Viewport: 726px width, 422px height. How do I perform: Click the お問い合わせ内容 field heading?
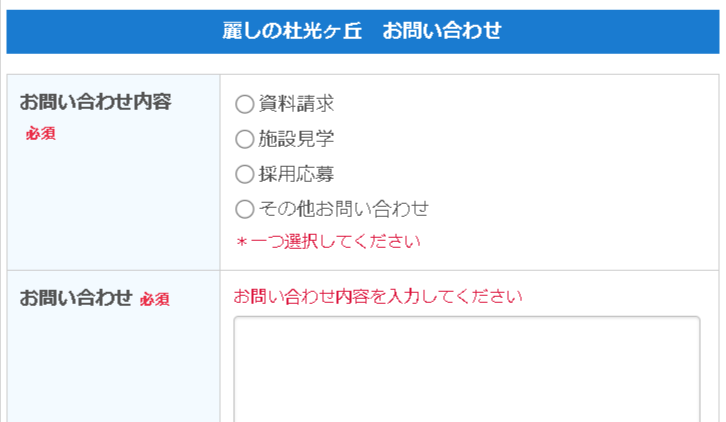click(x=96, y=102)
